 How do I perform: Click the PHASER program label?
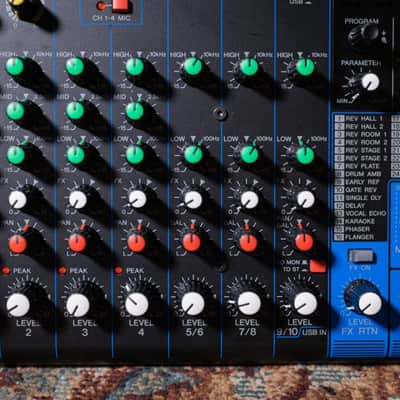[357, 229]
